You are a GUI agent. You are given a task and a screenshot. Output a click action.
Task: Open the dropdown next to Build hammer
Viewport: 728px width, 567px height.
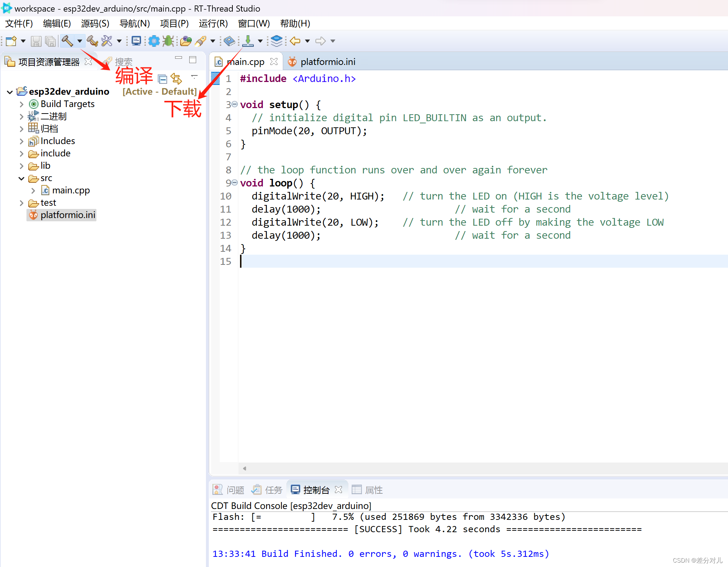pyautogui.click(x=79, y=41)
